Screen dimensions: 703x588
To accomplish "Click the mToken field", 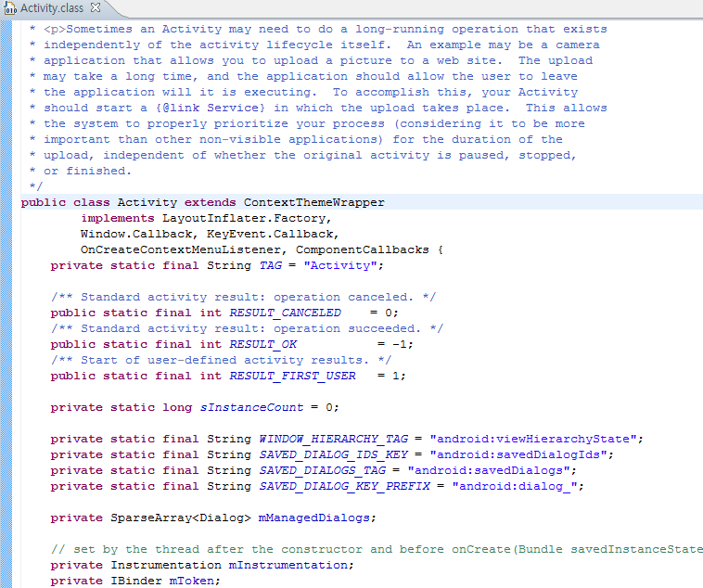I will tap(192, 581).
